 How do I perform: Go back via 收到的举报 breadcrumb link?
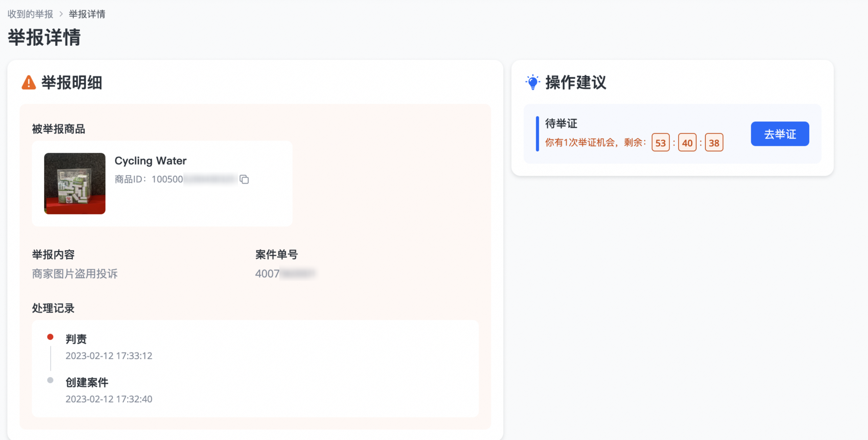coord(30,14)
